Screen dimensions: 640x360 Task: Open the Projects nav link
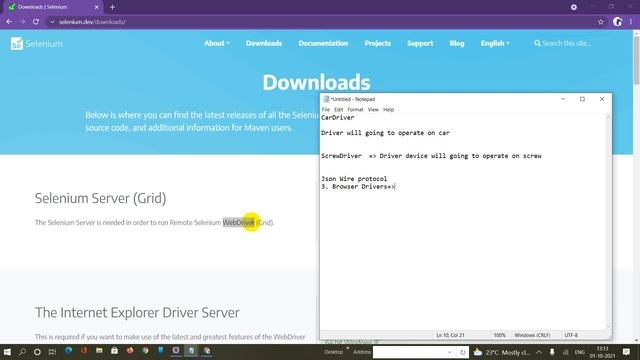point(378,43)
